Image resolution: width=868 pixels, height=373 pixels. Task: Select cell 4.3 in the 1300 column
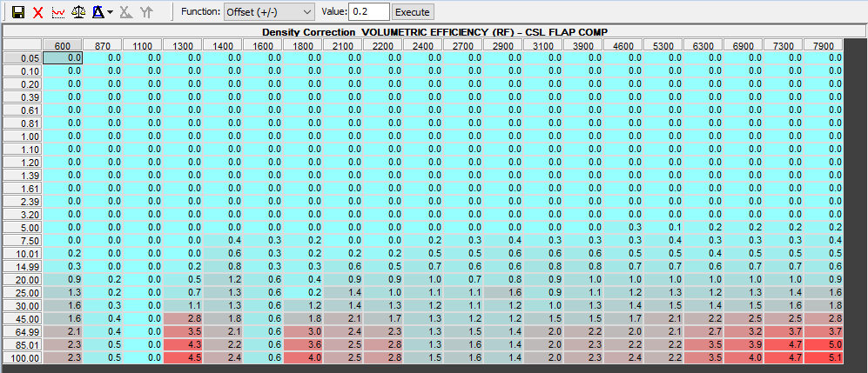coord(183,345)
